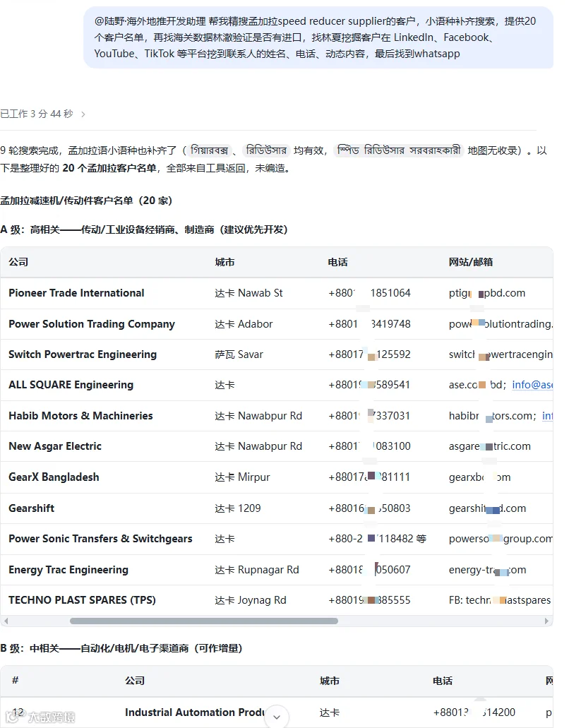Click the '电话' header in A-level table
Screen dimensions: 569x728
click(338, 262)
